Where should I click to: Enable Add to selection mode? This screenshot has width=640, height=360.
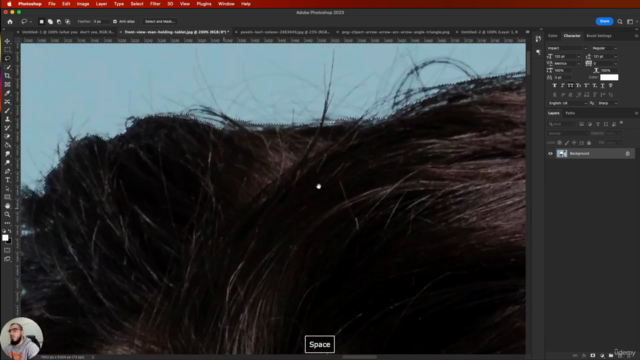[50, 22]
